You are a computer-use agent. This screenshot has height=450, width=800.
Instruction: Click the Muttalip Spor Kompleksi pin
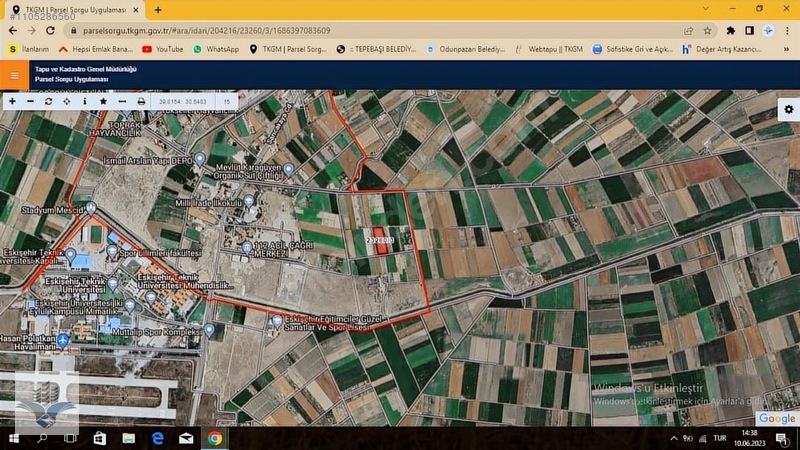pyautogui.click(x=209, y=330)
